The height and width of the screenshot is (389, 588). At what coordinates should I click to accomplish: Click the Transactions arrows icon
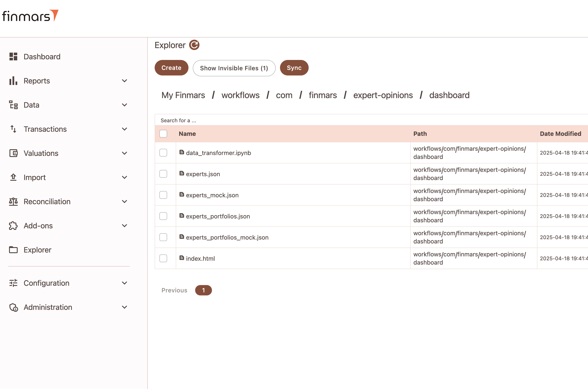tap(13, 129)
